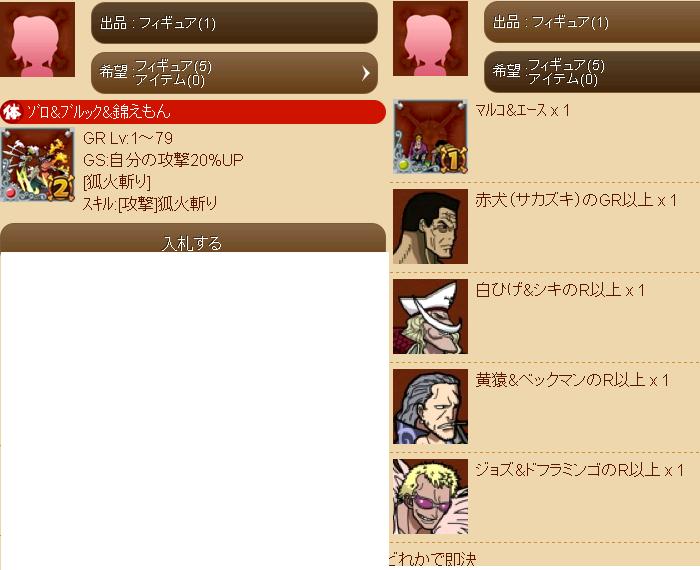Click the 白ひげ&シキのR以上 x 1 entry
This screenshot has height=570, width=700.
(x=560, y=290)
